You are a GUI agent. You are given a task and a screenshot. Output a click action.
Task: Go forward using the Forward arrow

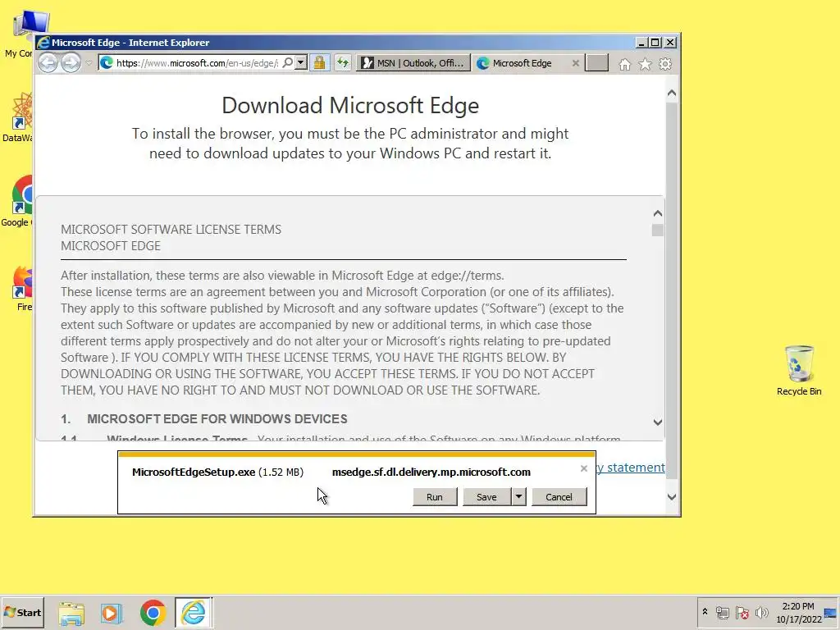click(x=71, y=63)
